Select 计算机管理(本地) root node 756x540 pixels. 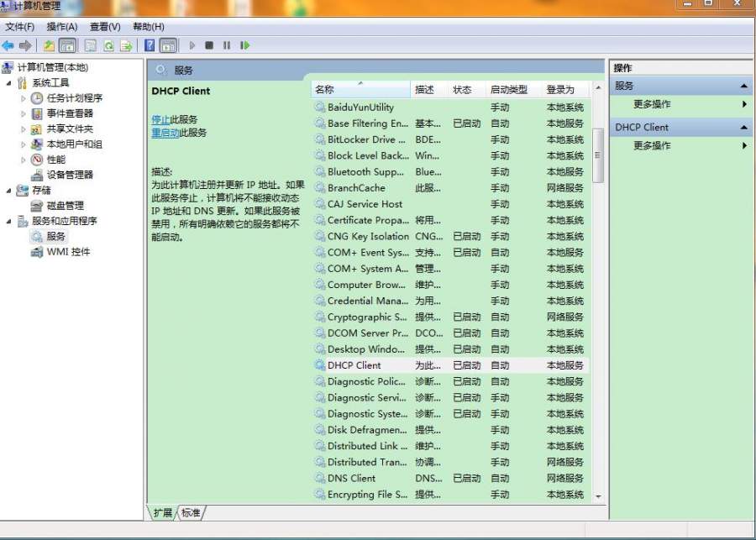[53, 67]
